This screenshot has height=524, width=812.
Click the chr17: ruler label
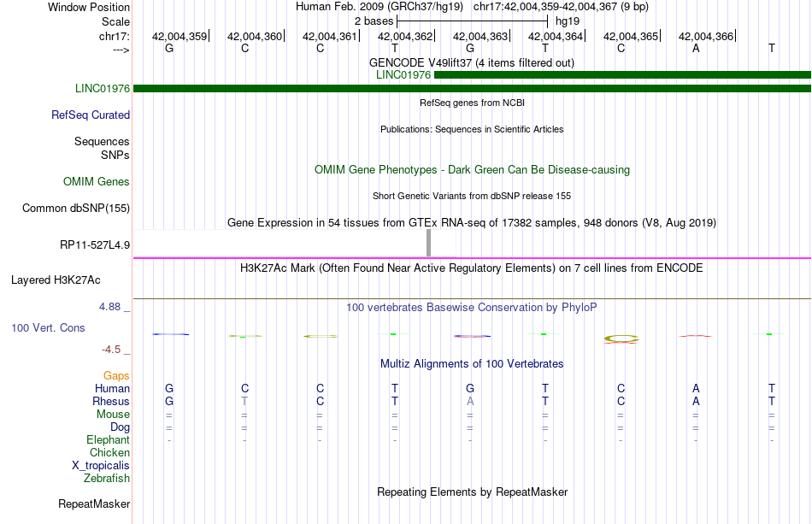[115, 37]
